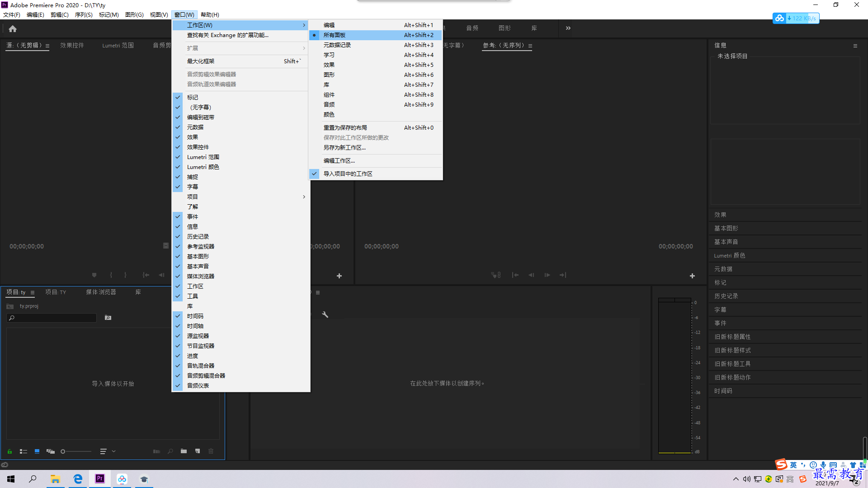This screenshot has width=868, height=488.
Task: Toggle 历史记录 panel in Window menu
Action: point(241,236)
